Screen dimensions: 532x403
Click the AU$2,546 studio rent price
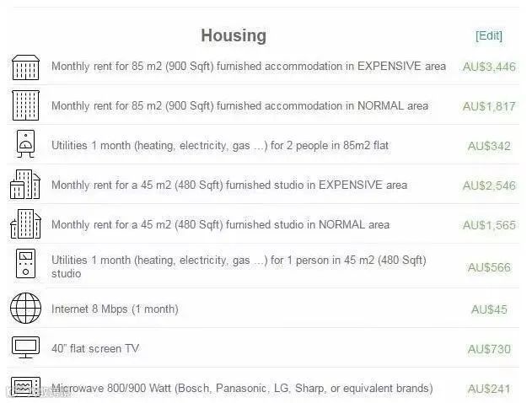tap(489, 185)
